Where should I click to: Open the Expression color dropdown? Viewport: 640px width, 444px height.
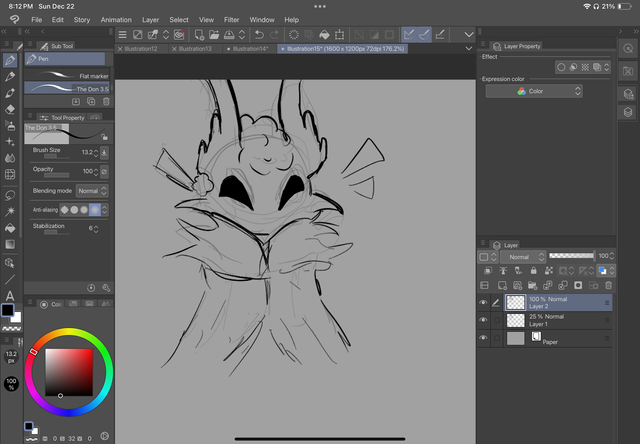click(x=534, y=91)
